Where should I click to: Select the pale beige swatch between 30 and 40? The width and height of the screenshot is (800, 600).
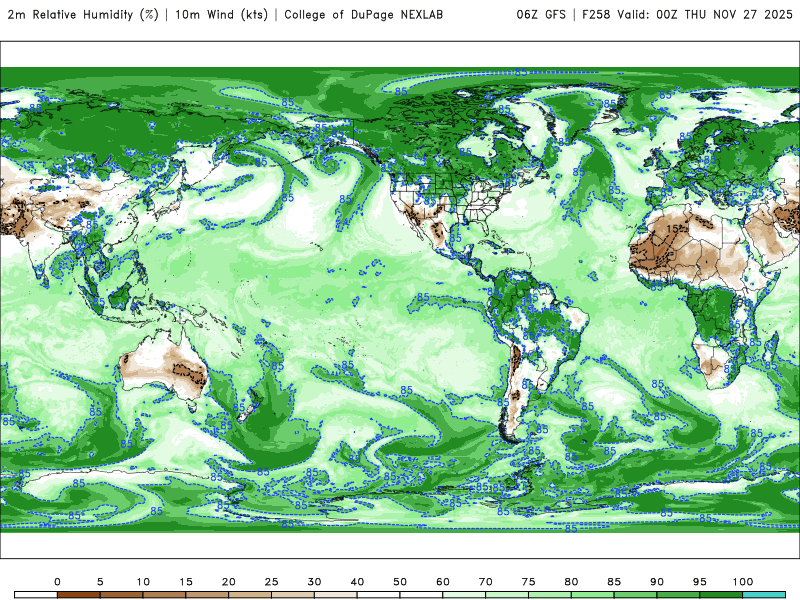[x=336, y=595]
